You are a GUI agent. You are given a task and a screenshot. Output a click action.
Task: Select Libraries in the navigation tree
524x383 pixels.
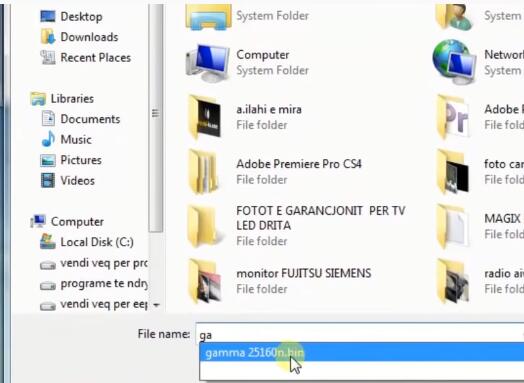(x=72, y=99)
